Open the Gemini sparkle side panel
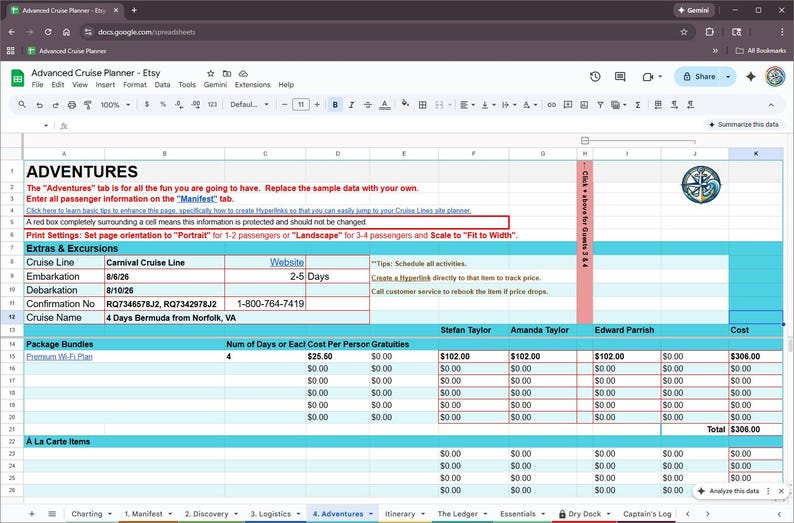Image resolution: width=794 pixels, height=523 pixels. [751, 76]
